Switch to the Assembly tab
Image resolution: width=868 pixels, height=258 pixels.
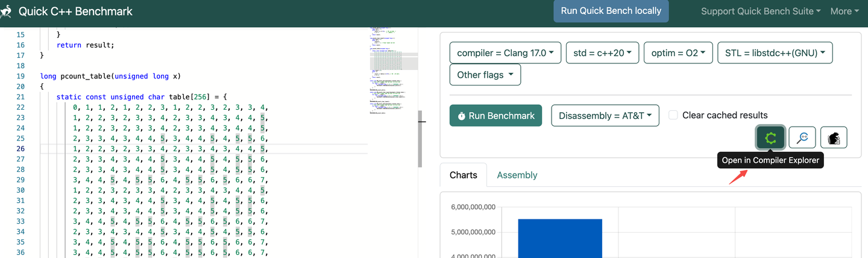[x=517, y=175]
